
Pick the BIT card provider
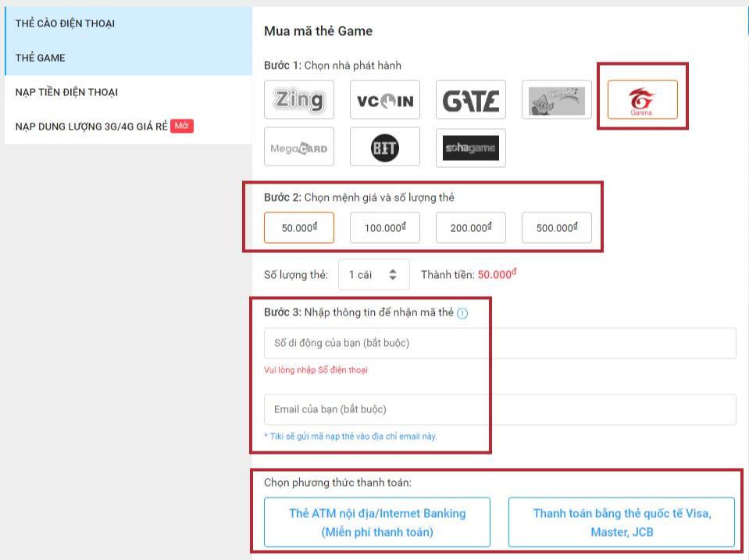(384, 148)
